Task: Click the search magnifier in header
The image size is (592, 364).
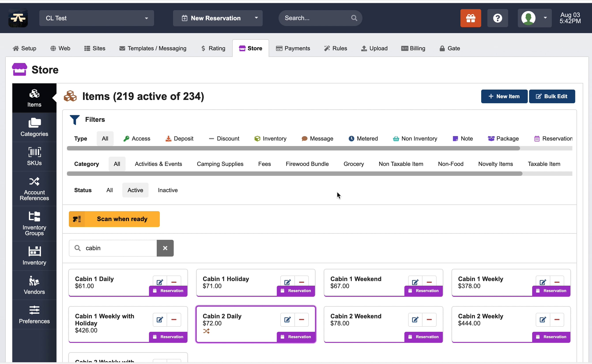Action: [354, 18]
